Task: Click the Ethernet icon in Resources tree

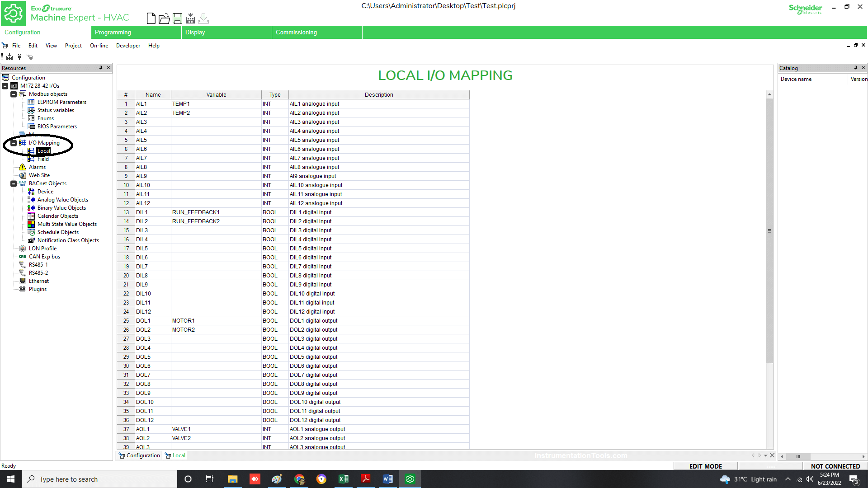Action: [x=23, y=281]
